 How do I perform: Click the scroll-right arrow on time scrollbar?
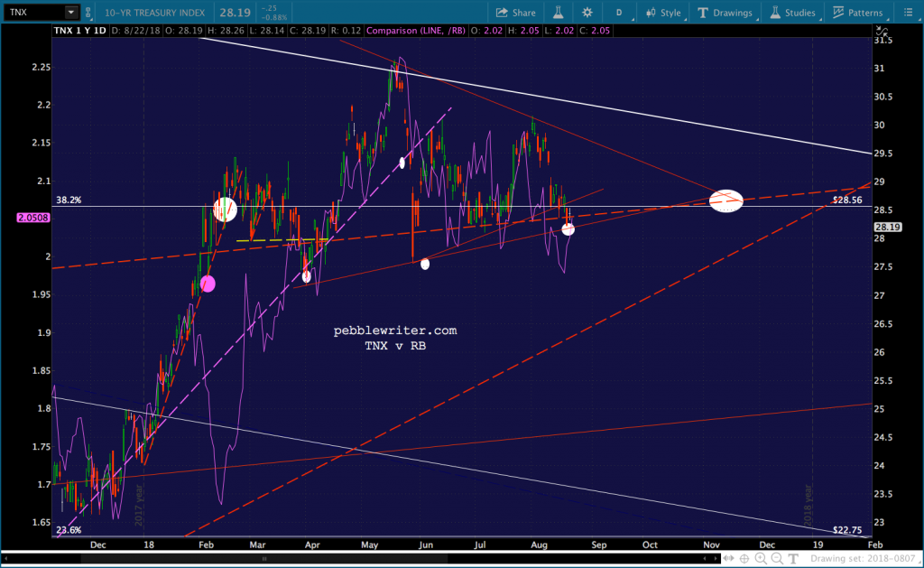click(x=716, y=558)
